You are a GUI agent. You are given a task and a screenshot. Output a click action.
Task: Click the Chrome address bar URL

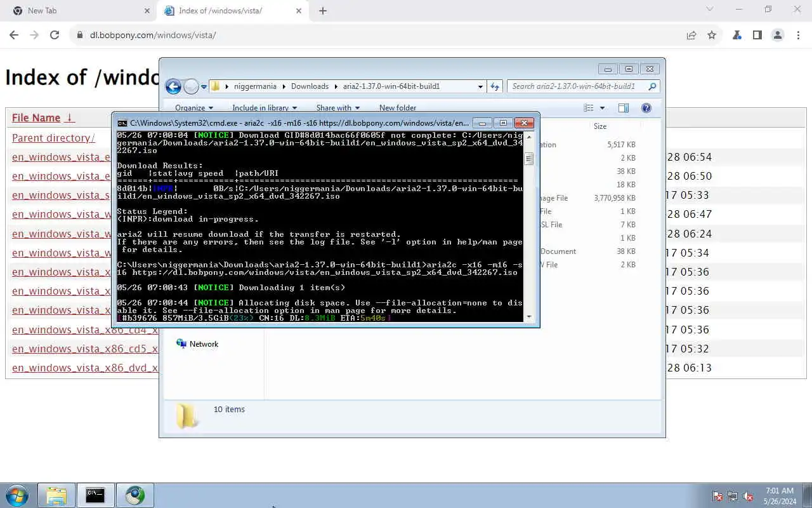[153, 35]
